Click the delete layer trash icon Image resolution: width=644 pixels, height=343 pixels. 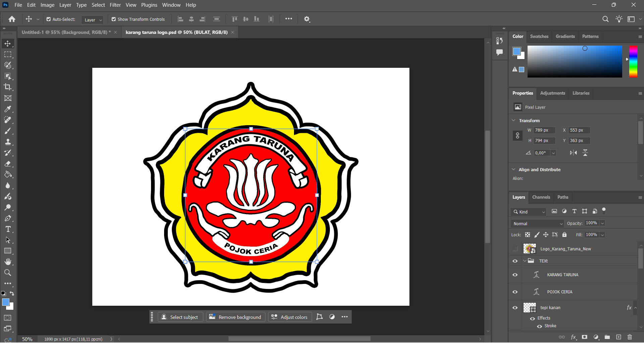click(x=630, y=337)
